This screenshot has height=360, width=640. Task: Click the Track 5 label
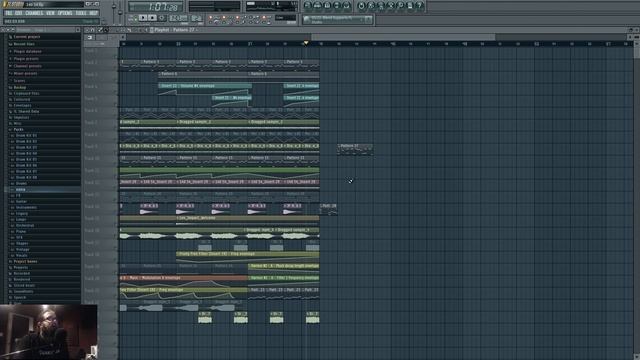pyautogui.click(x=91, y=98)
